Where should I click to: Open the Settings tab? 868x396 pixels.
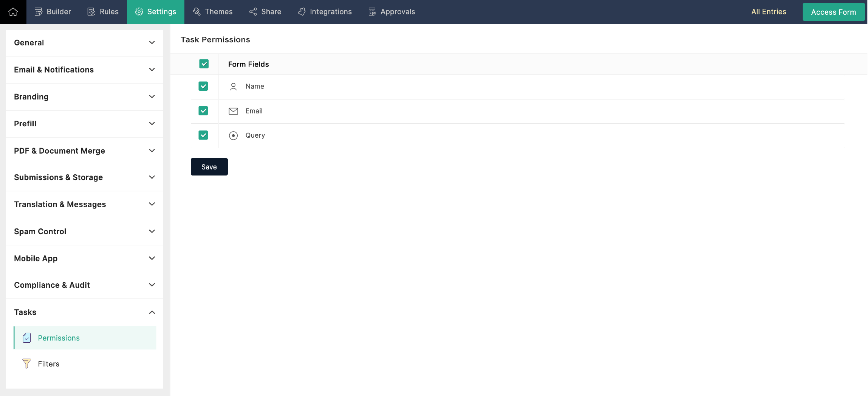(x=156, y=12)
